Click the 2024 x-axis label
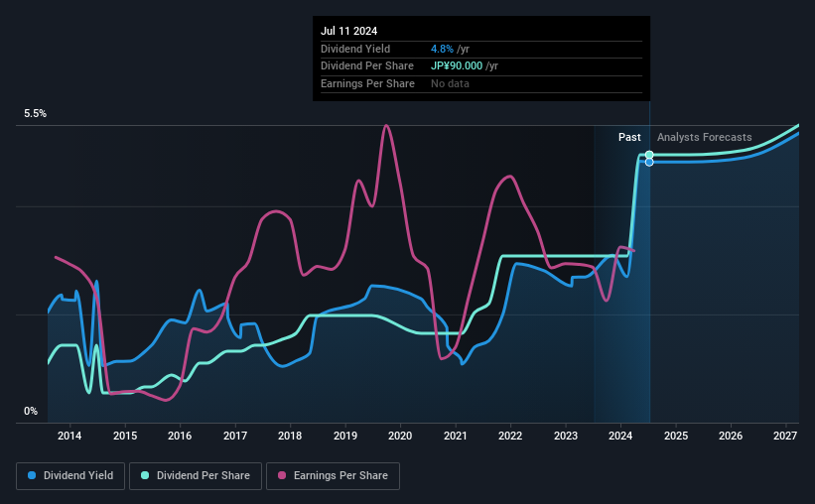 (x=620, y=436)
